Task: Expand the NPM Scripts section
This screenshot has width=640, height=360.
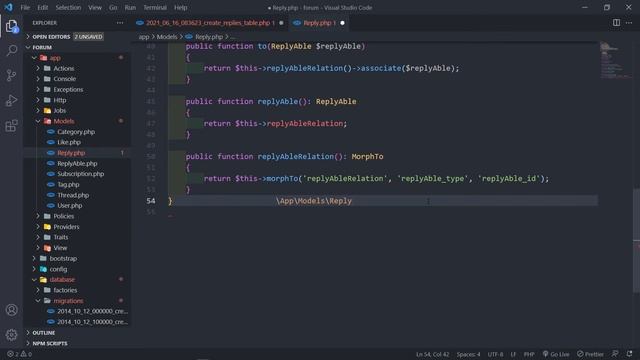Action: [78, 344]
